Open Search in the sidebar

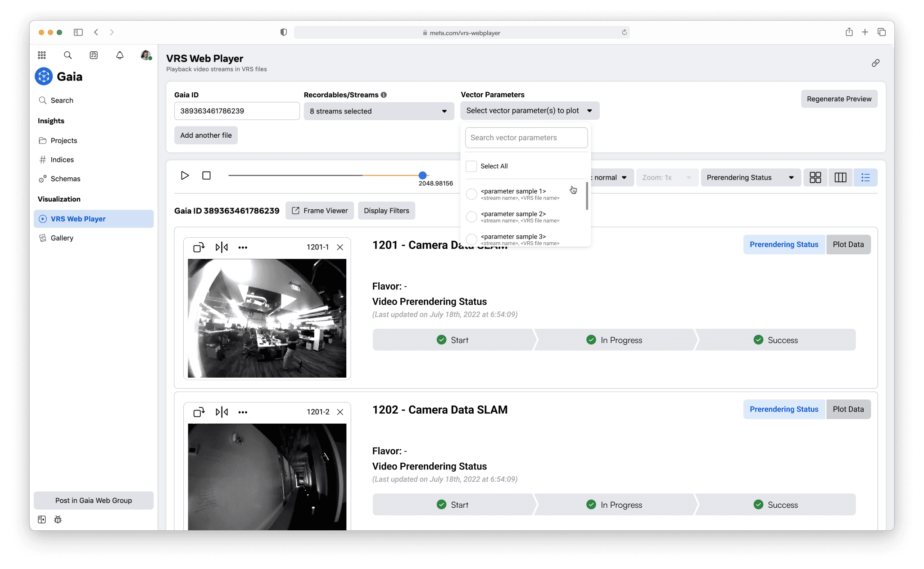pyautogui.click(x=62, y=100)
